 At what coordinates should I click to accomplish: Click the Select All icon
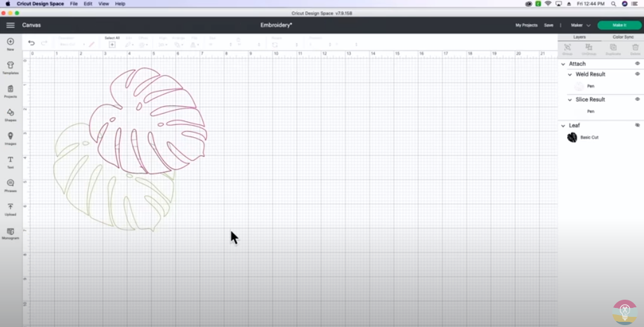point(112,44)
